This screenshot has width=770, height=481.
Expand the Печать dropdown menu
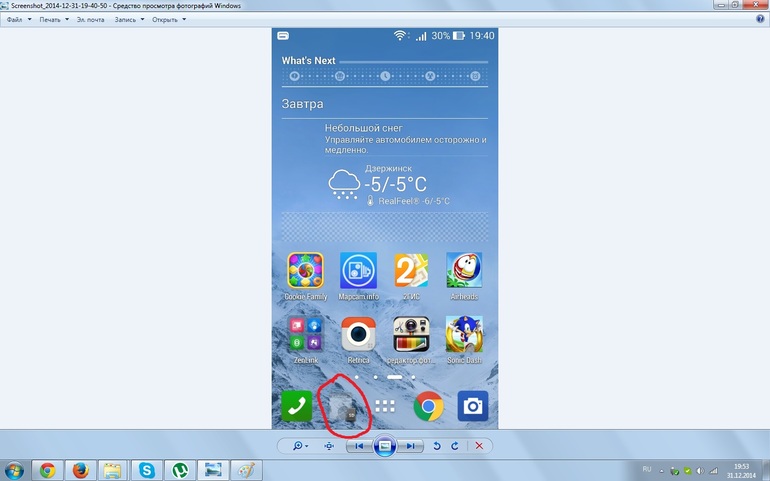coord(54,19)
